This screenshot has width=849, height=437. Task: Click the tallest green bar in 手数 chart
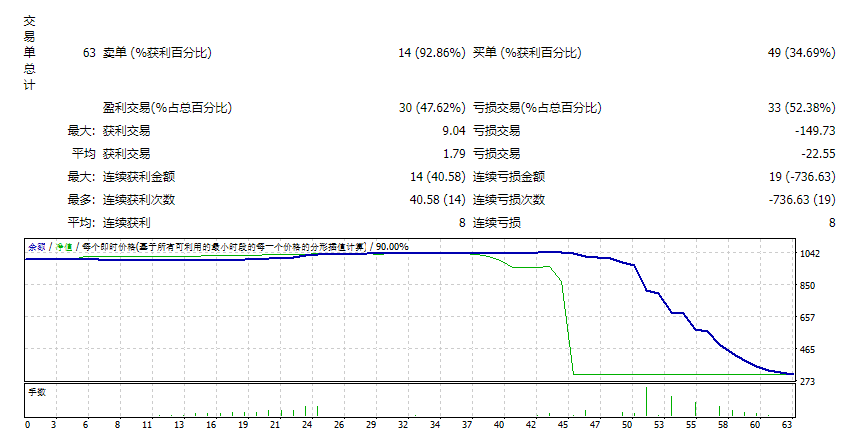click(x=646, y=401)
